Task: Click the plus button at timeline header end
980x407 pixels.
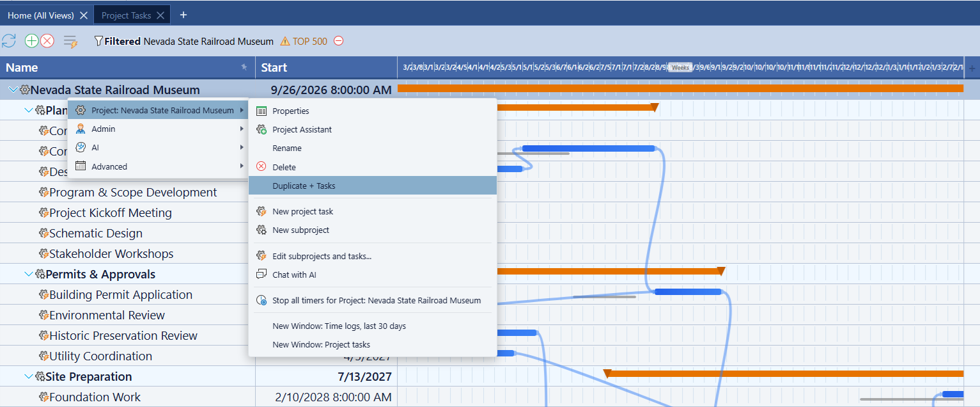Action: pos(972,68)
